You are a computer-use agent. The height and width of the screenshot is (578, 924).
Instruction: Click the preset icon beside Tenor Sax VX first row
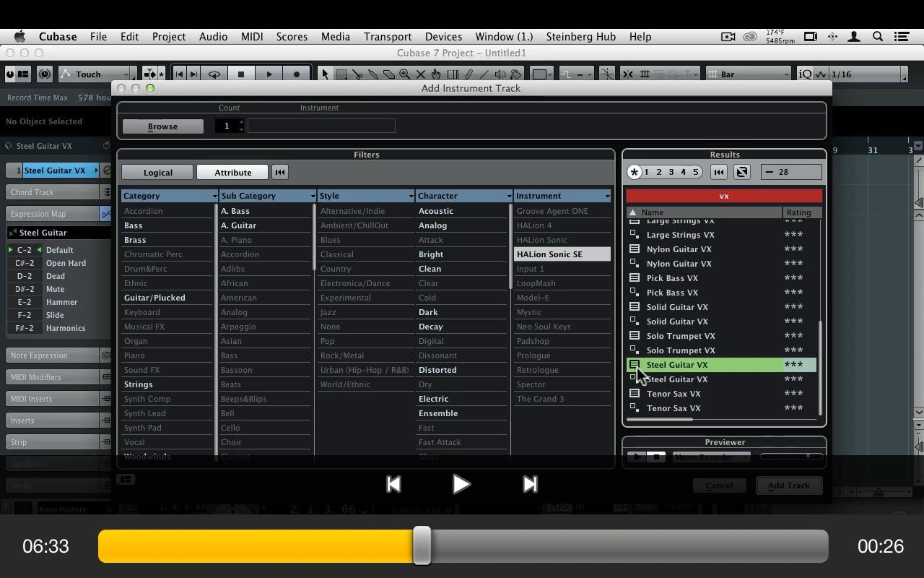[x=635, y=394]
